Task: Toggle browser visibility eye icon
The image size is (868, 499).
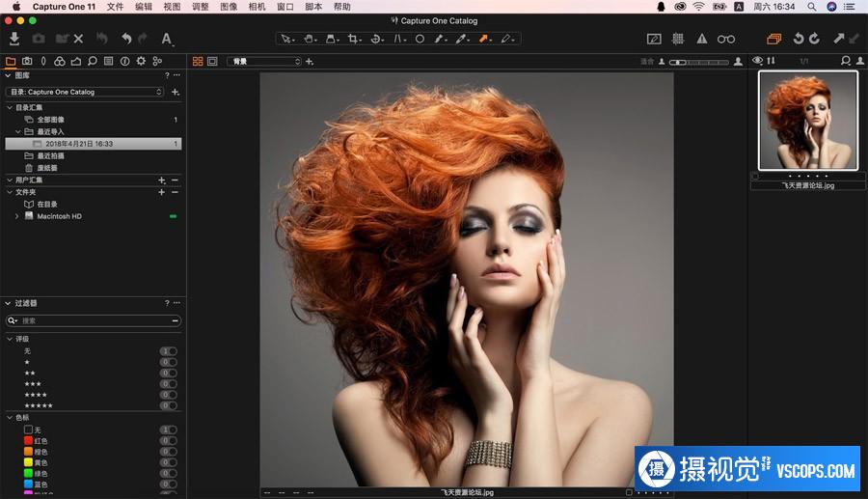Action: (x=757, y=61)
